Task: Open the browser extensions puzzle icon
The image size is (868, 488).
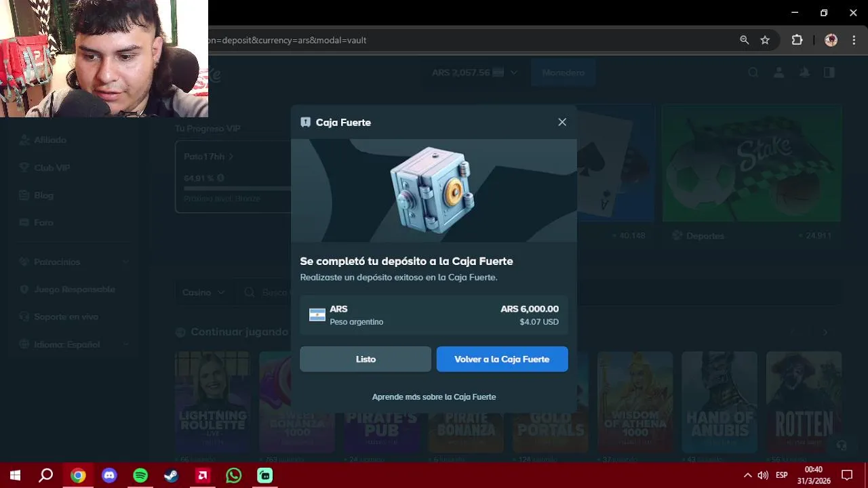Action: (x=797, y=40)
